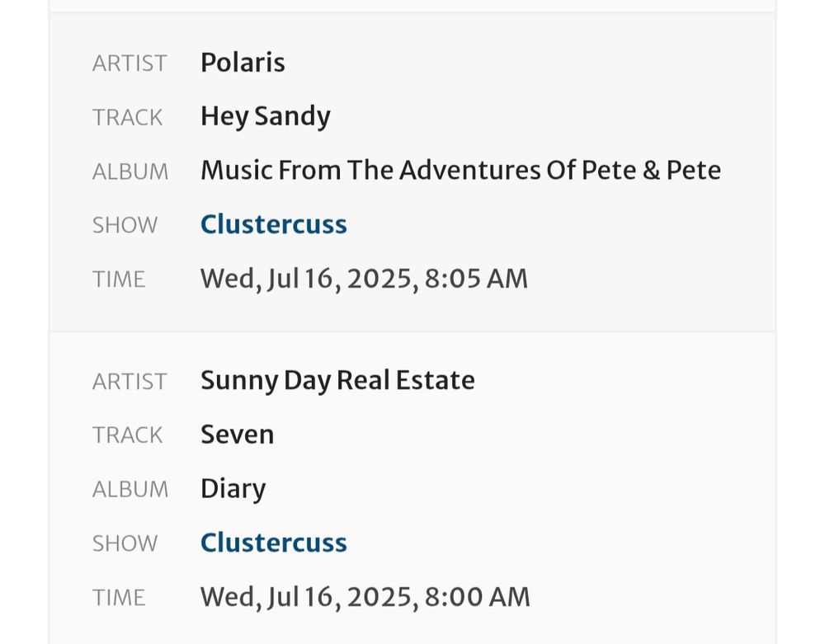Image resolution: width=825 pixels, height=644 pixels.
Task: Click the album Music From The Adventures Of Pete & Pete
Action: coord(461,170)
